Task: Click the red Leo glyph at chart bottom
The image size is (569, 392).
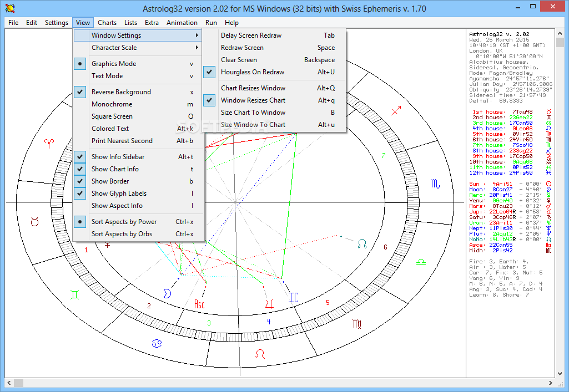Action: pos(260,354)
